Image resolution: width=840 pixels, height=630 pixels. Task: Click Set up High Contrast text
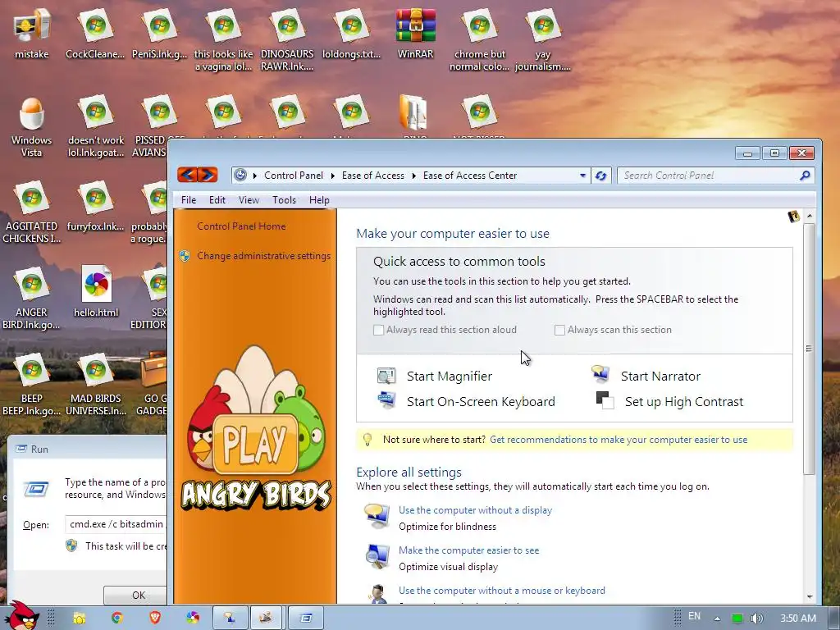[x=684, y=402]
